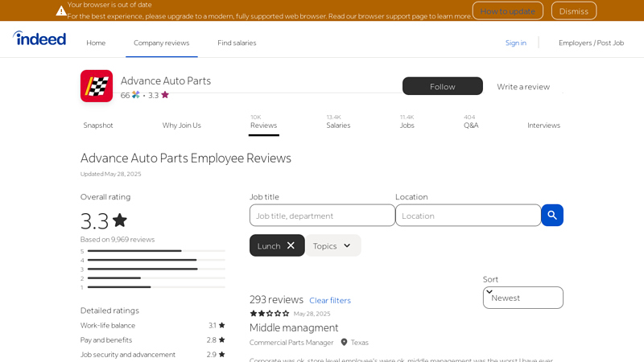Screen dimensions: 644x362
Task: Click the Lunch filter chip label
Action: coord(269,246)
